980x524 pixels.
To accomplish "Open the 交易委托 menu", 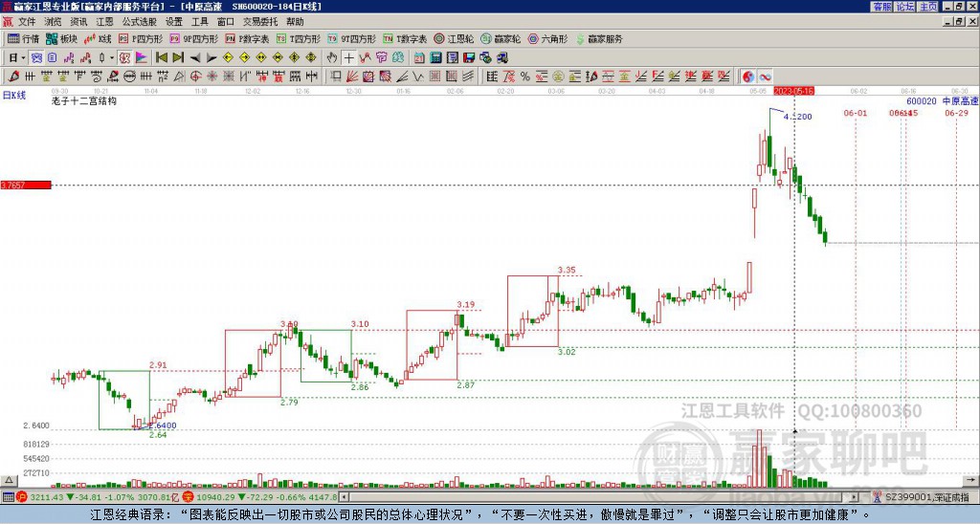I will (260, 22).
